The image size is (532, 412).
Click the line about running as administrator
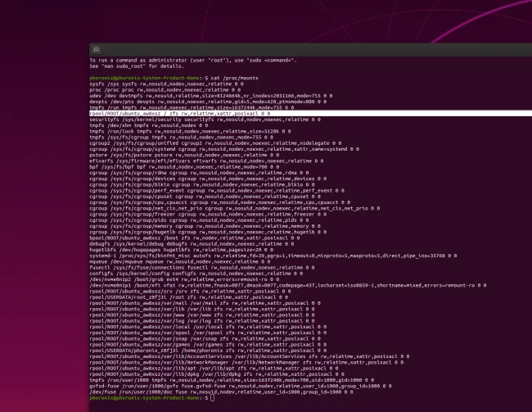tap(193, 61)
